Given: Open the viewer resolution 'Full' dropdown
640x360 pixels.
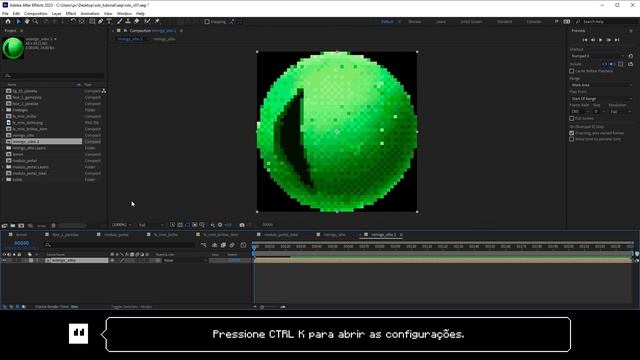Looking at the screenshot, I should tap(151, 225).
